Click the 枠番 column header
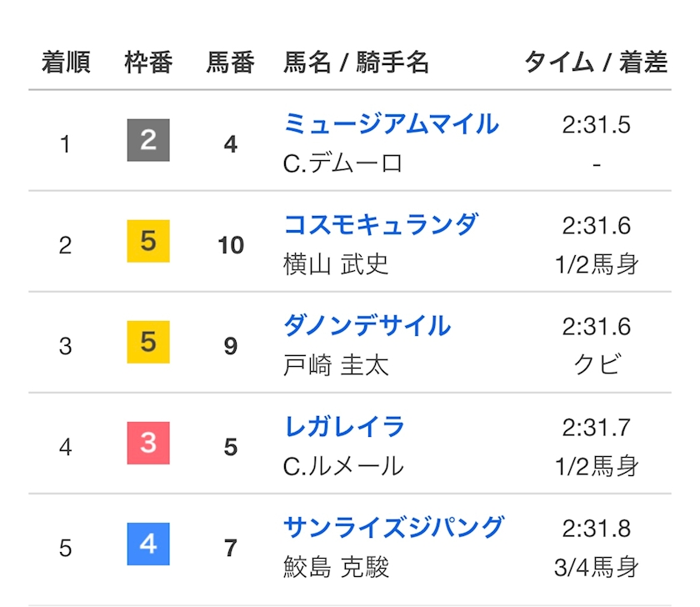The image size is (700, 607). 148,63
